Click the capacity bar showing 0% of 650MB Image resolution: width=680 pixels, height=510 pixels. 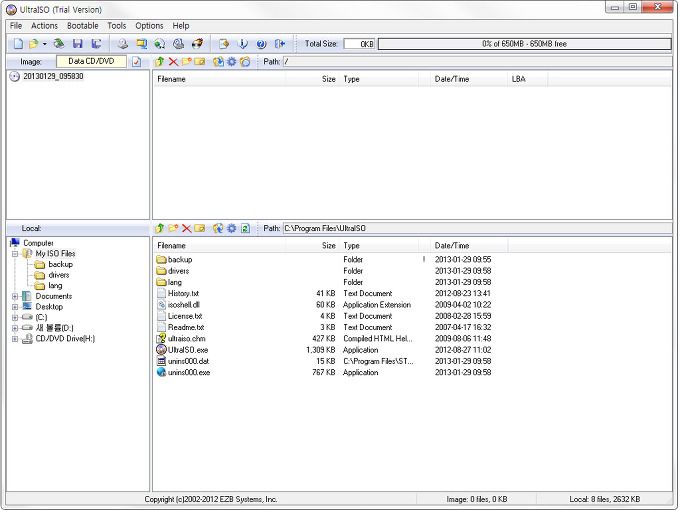click(524, 44)
